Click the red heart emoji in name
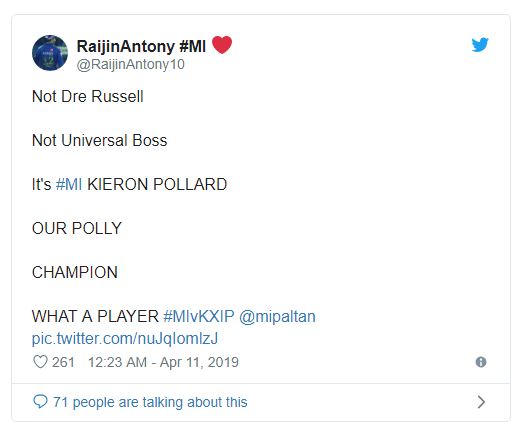The image size is (529, 431). coord(222,45)
